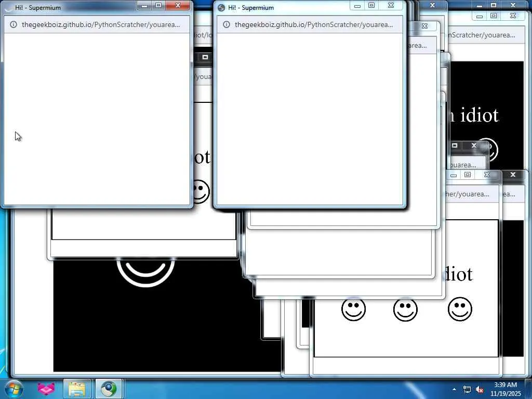Click 'nScratcher/youarea...' address in top-right window
Screen dimensions: 532x399
coord(482,35)
